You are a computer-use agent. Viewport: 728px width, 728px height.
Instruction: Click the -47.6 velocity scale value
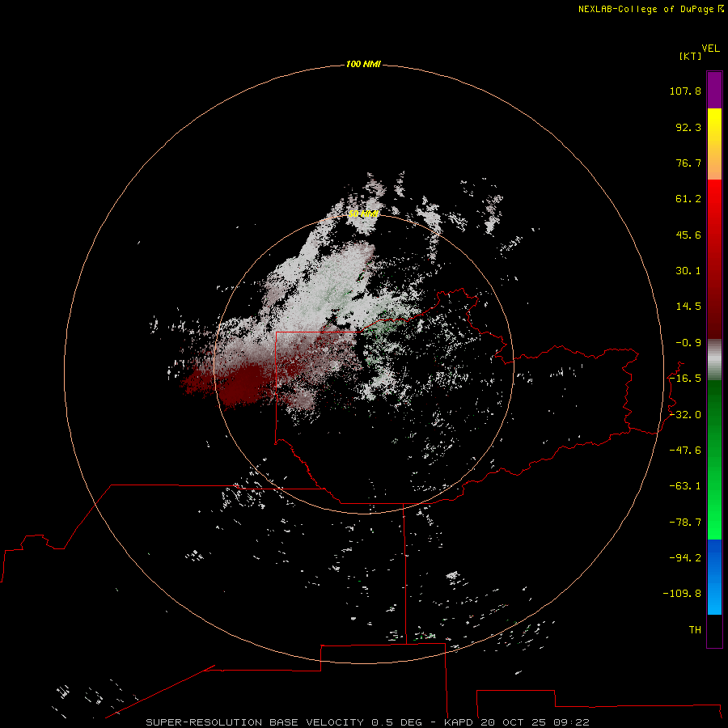click(x=685, y=451)
